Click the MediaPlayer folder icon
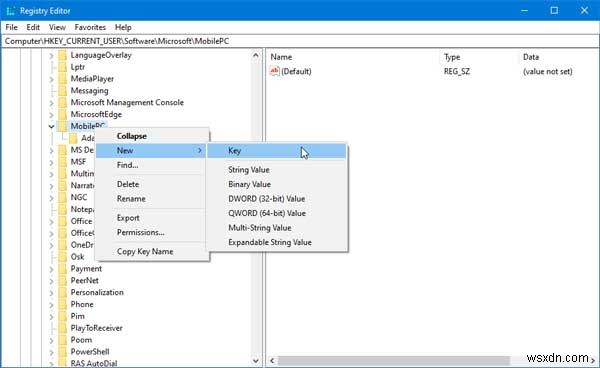This screenshot has height=368, width=600. (62, 79)
